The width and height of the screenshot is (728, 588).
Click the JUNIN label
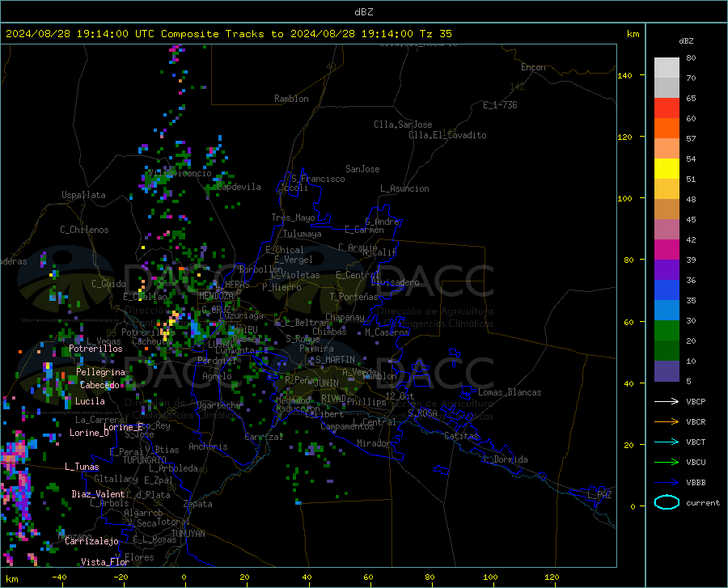(x=327, y=383)
